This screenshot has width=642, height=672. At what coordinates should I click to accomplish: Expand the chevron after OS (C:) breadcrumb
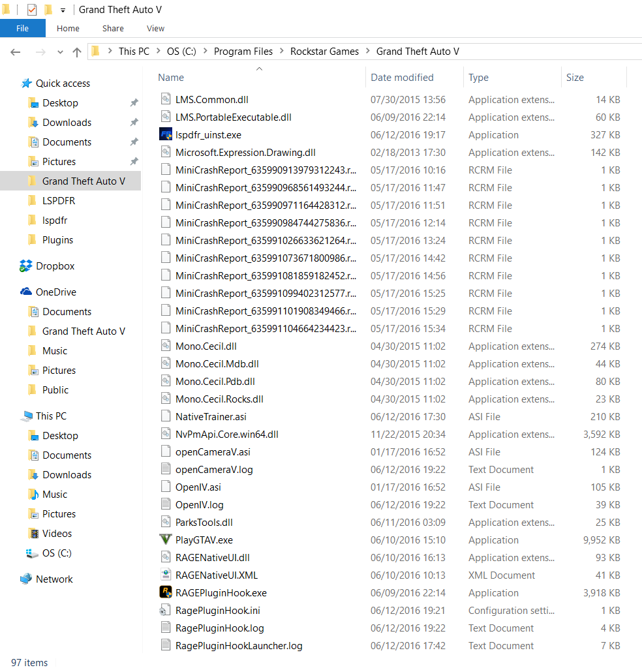click(206, 51)
